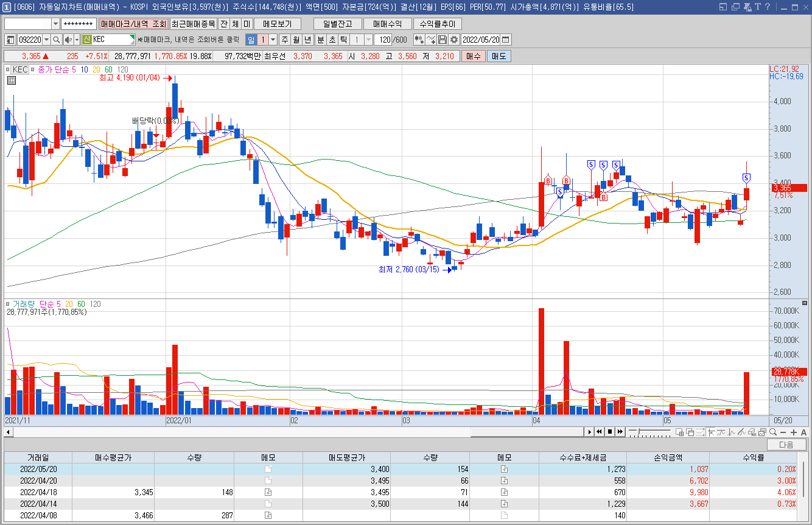Click 메모보기 button

(278, 24)
